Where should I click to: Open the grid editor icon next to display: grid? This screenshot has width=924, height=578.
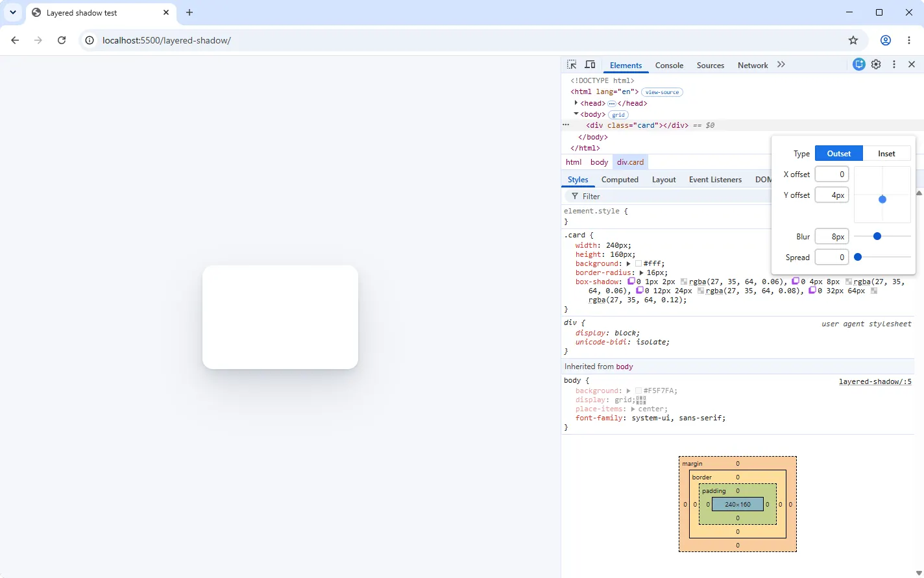[x=641, y=400]
